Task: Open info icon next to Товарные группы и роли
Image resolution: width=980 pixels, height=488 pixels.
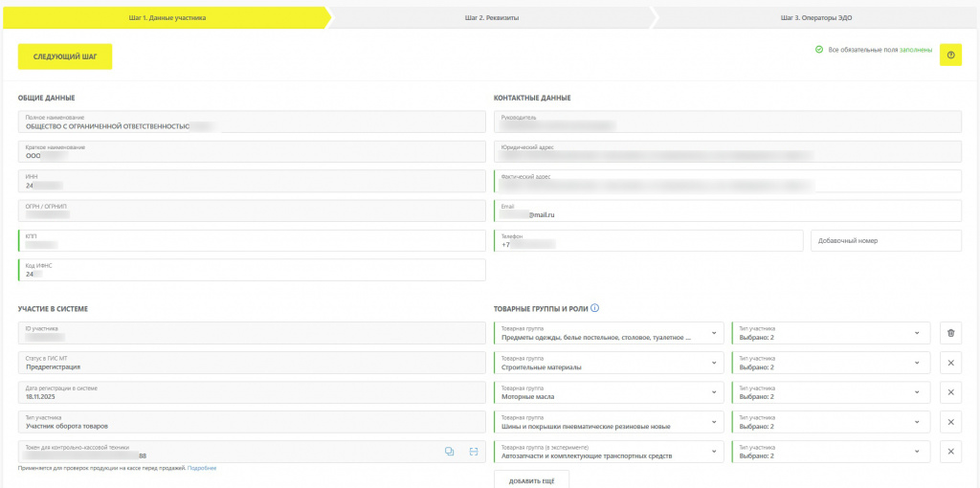Action: click(x=595, y=307)
